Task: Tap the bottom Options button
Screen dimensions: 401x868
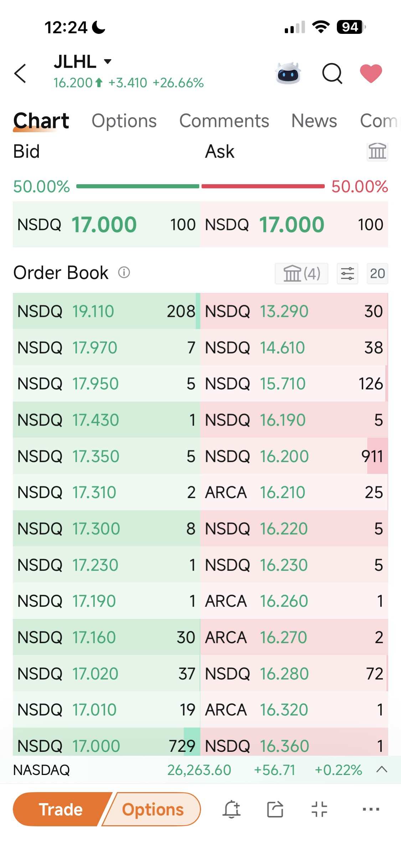Action: [153, 809]
